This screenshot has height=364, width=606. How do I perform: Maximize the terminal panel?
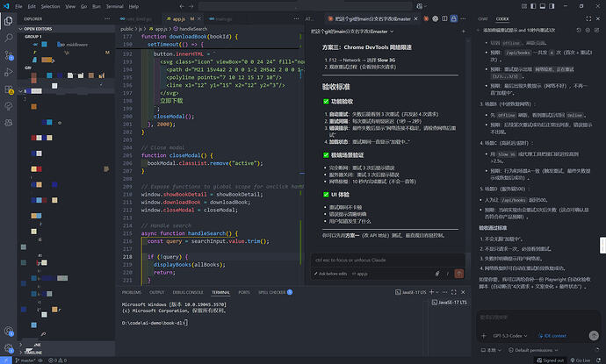coord(454,292)
